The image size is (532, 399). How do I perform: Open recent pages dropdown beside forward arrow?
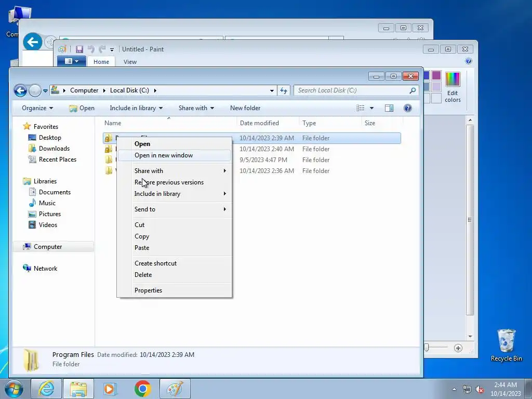tap(45, 91)
